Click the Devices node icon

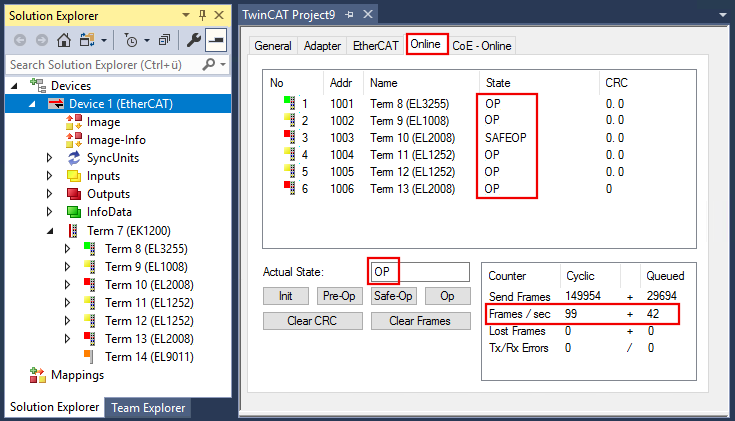click(38, 85)
